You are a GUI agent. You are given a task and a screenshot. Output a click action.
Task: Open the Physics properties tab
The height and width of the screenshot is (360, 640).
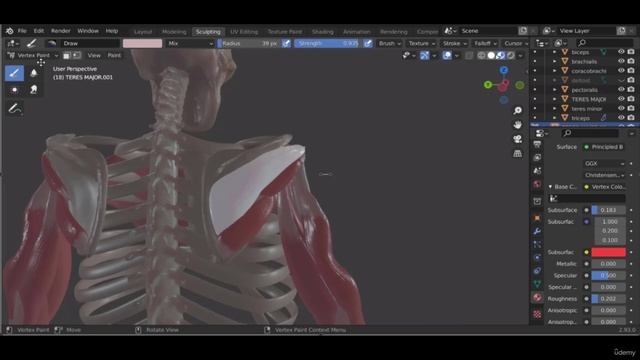click(537, 258)
